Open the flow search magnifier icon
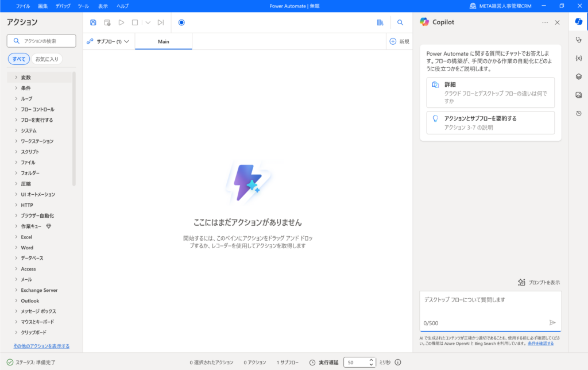 tap(400, 23)
